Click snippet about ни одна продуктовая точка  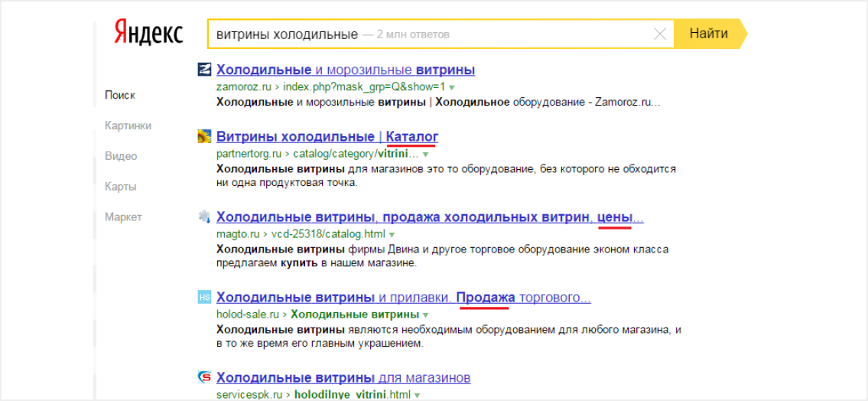click(x=446, y=175)
